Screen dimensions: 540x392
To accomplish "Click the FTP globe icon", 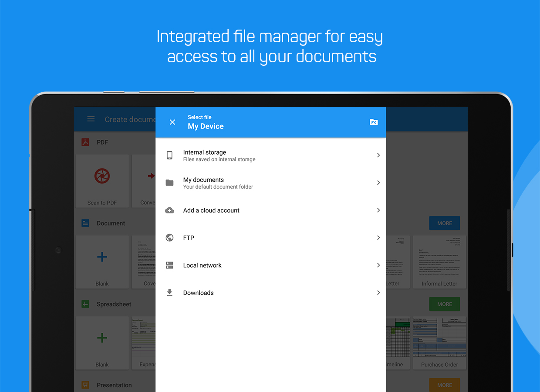I will point(170,238).
